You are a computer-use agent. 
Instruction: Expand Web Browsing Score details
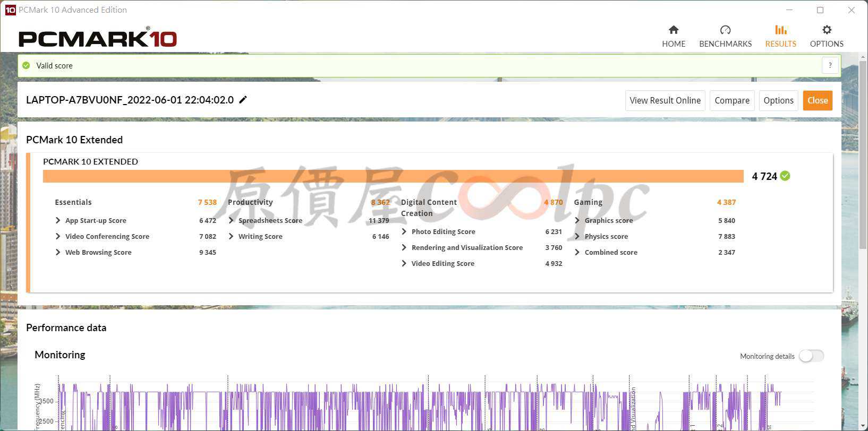(58, 252)
